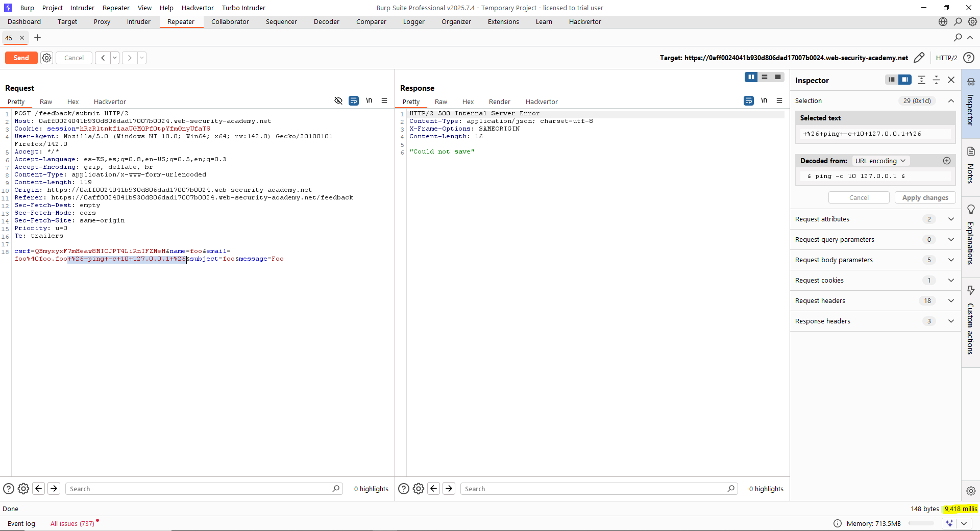Open the Render tab in Response
The image size is (980, 531).
click(499, 102)
